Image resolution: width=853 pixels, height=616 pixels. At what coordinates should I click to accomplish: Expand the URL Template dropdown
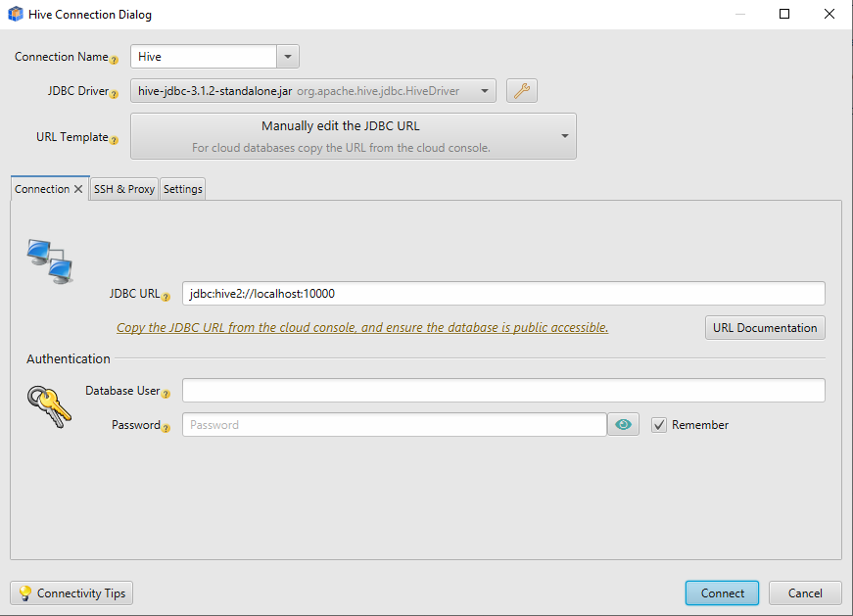coord(563,136)
